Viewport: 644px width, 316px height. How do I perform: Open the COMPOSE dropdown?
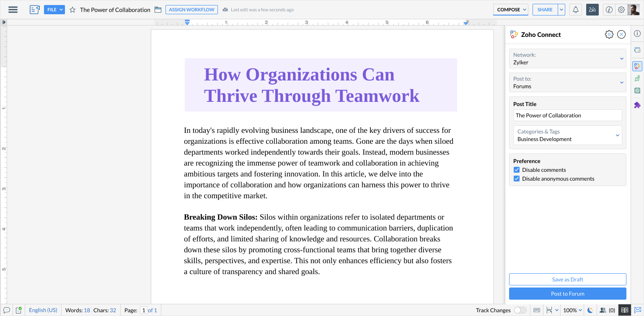(511, 10)
